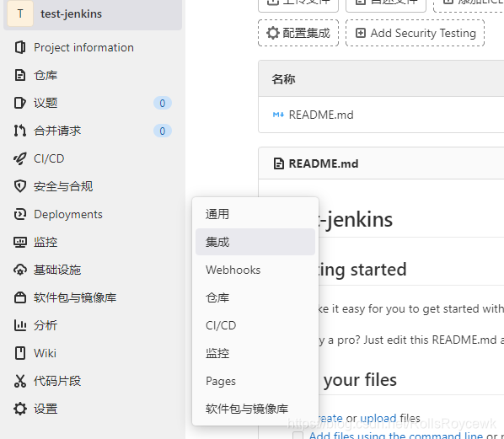The image size is (504, 439).
Task: Click the 监控 monitor icon in sidebar
Action: point(20,242)
